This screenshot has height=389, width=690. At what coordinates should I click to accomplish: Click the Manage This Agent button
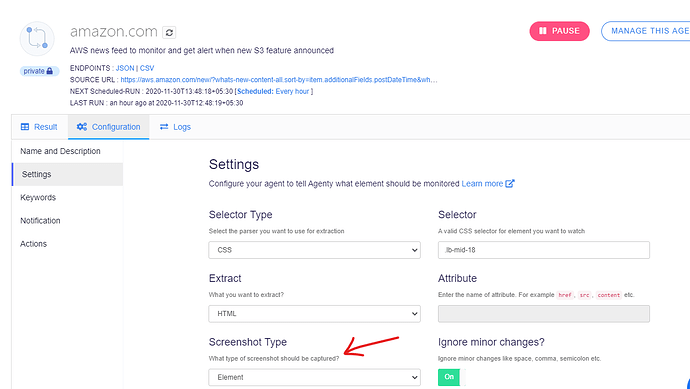pyautogui.click(x=646, y=31)
